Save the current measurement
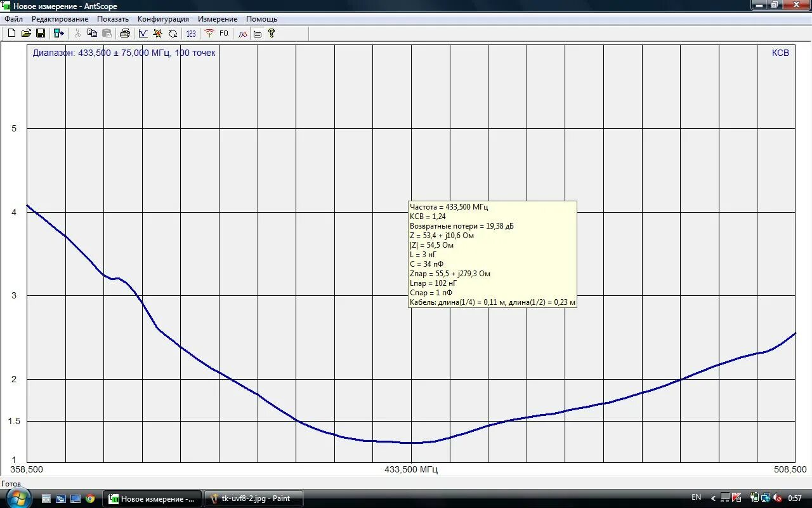The width and height of the screenshot is (812, 508). click(x=41, y=33)
